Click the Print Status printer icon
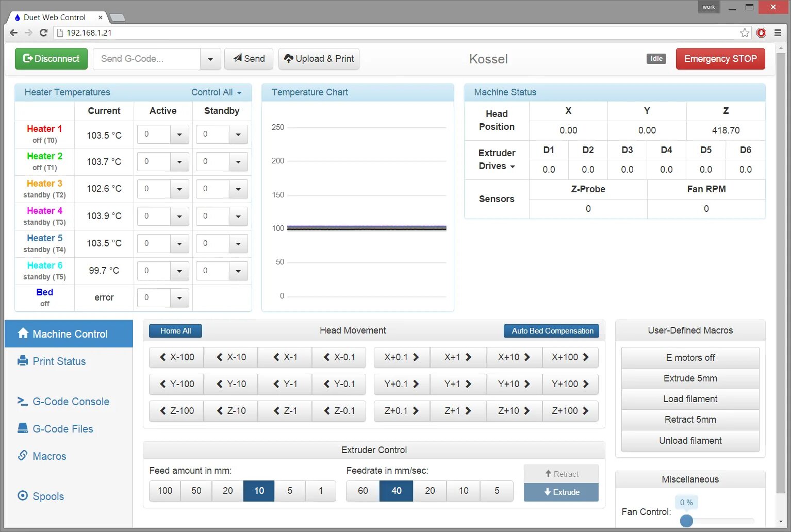The width and height of the screenshot is (791, 532). coord(23,361)
